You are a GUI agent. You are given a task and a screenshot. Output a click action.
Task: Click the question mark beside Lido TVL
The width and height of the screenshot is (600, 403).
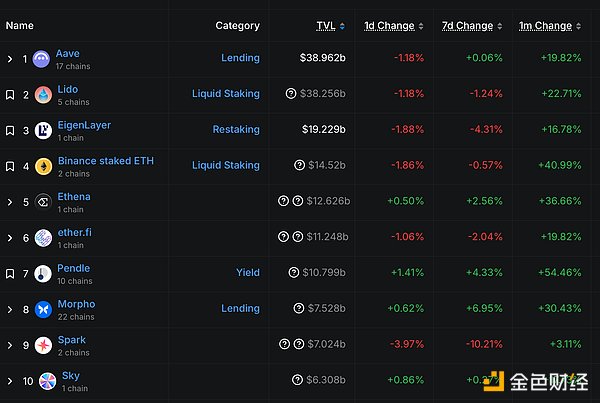pyautogui.click(x=291, y=94)
